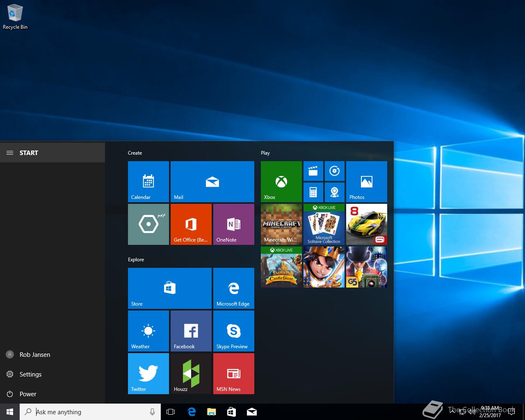Open File Explorer from taskbar
525x420 pixels.
[x=211, y=412]
